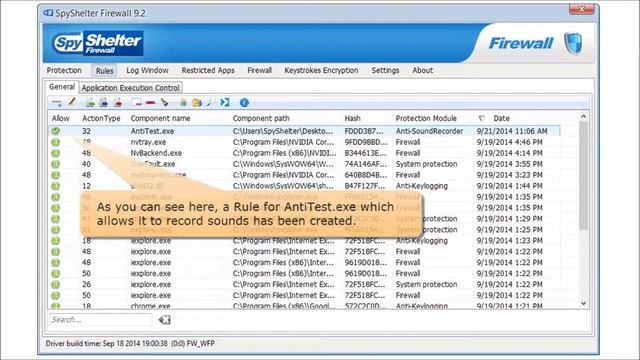Viewport: 640px width, 360px height.
Task: Click the add rule dropdown toolbar icon
Action: [57, 103]
